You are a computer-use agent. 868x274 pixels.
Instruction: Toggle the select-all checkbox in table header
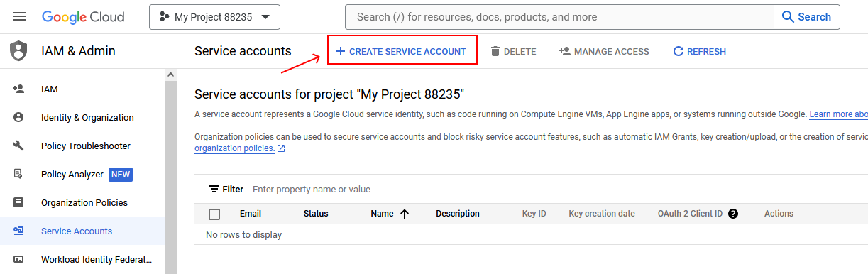[214, 214]
